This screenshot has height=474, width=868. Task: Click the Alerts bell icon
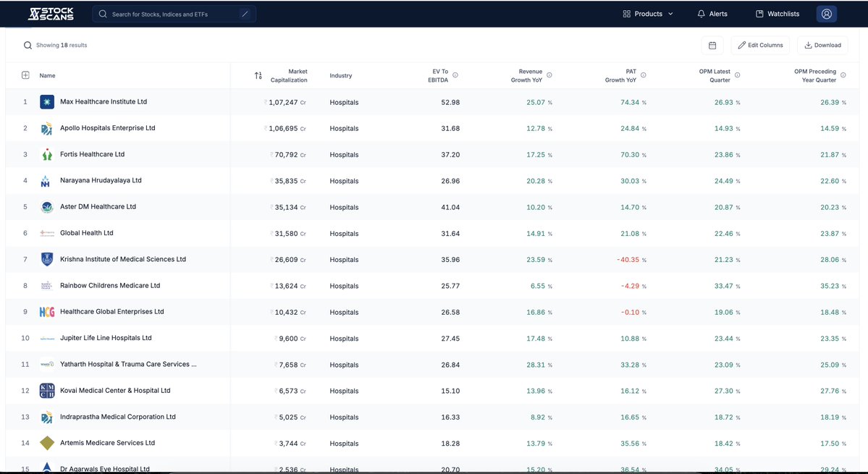pos(699,13)
